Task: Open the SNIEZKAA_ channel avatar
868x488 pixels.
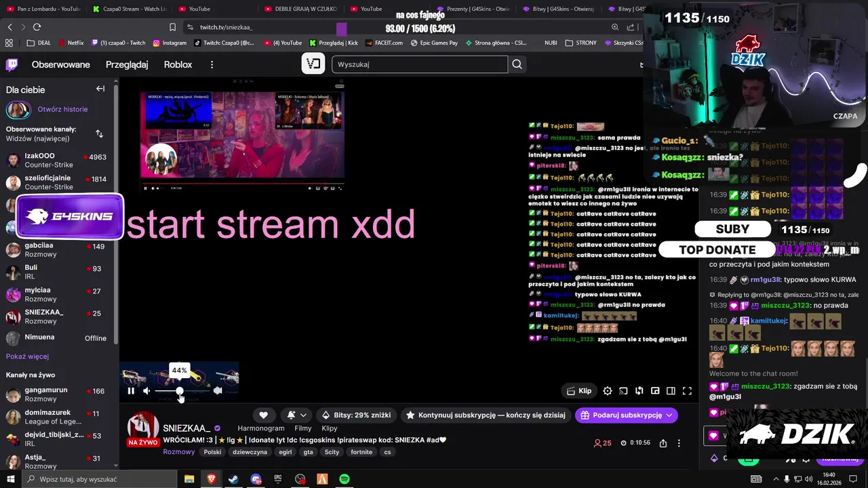Action: pos(143,427)
